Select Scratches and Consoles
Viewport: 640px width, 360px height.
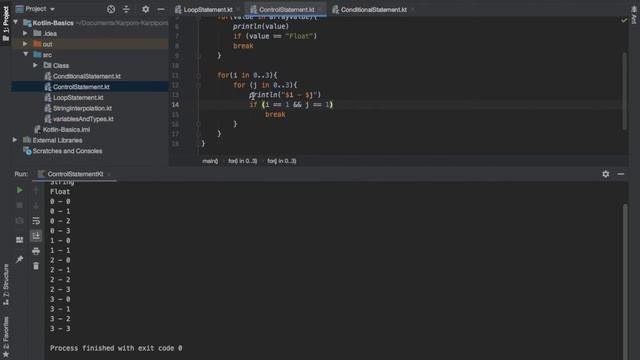tap(67, 151)
